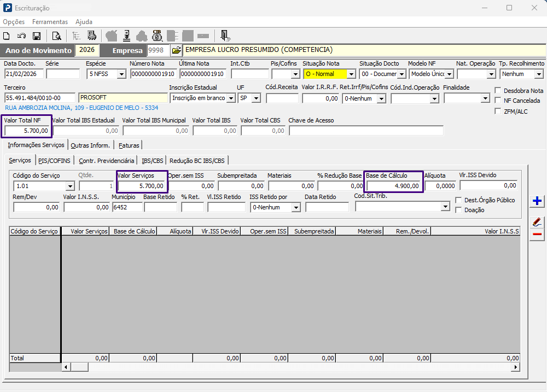The width and height of the screenshot is (547, 392).
Task: Switch to the Faturas tab
Action: [129, 145]
